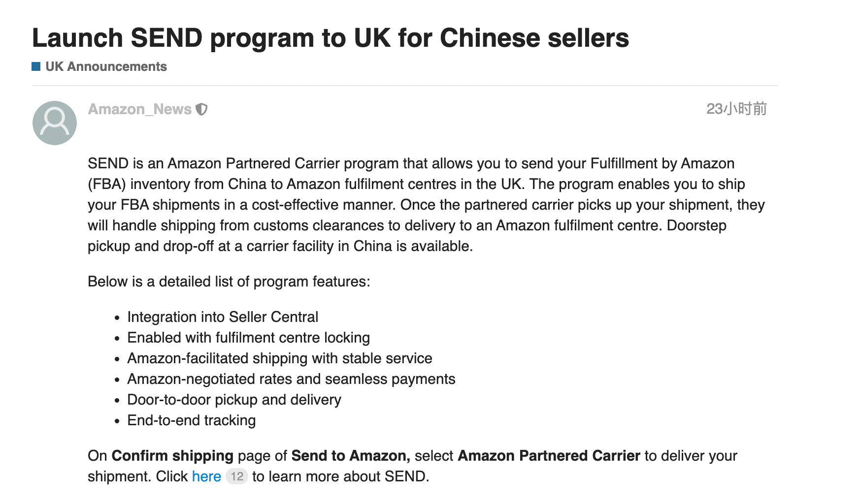
Task: Click "Enabled with fulfilment centre locking" bullet
Action: [x=248, y=338]
